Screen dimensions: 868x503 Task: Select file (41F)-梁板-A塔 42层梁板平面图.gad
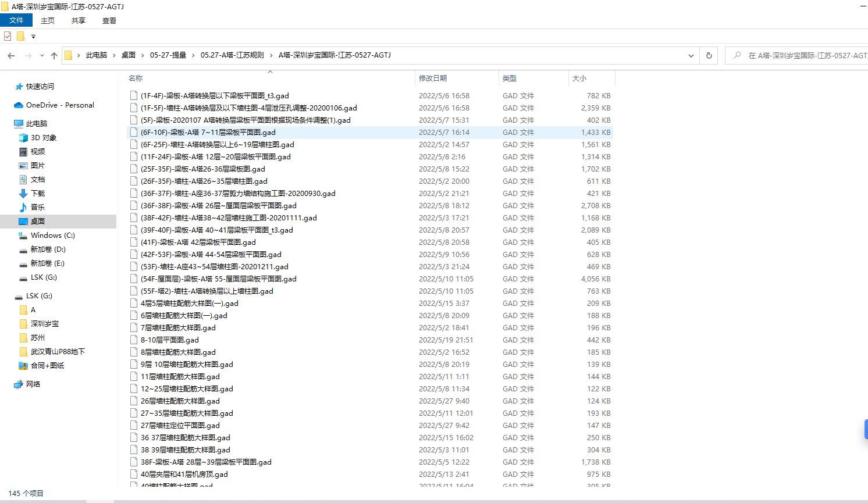point(198,242)
